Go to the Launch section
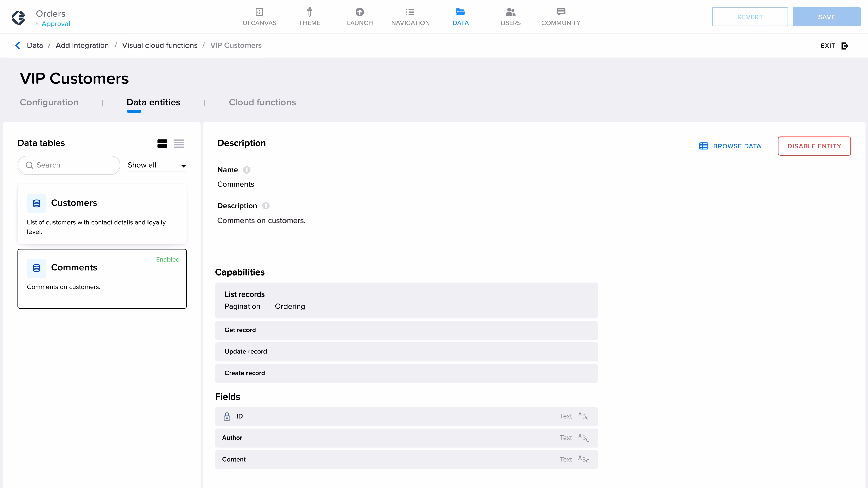 (x=359, y=17)
